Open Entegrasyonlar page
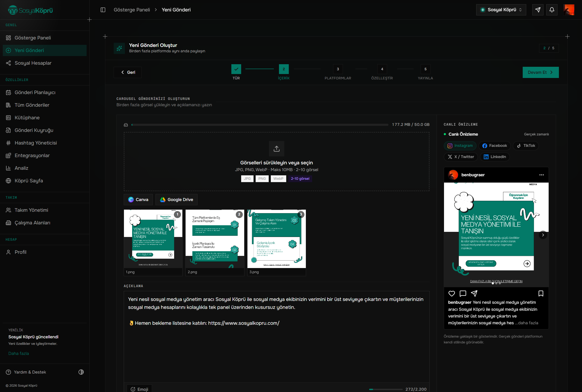This screenshot has width=582, height=392. click(x=45, y=155)
